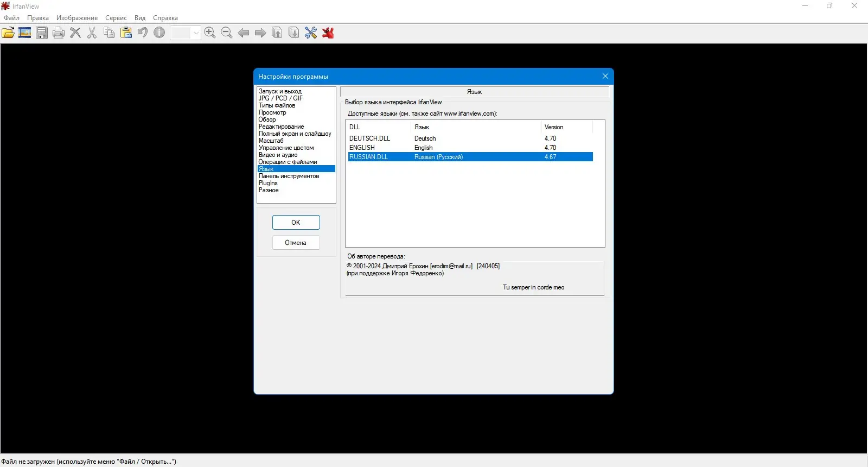Viewport: 868px width, 467px height.
Task: Click the DLL column header
Action: [x=379, y=127]
